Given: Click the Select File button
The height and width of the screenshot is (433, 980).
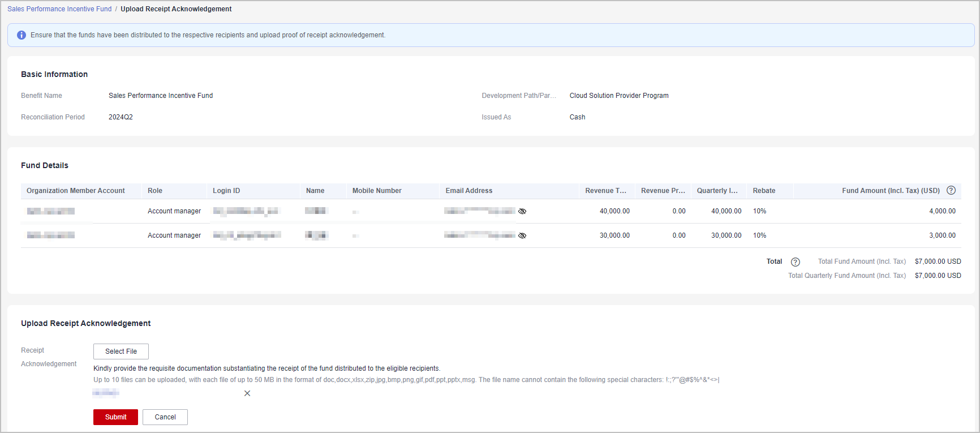Looking at the screenshot, I should (x=121, y=351).
